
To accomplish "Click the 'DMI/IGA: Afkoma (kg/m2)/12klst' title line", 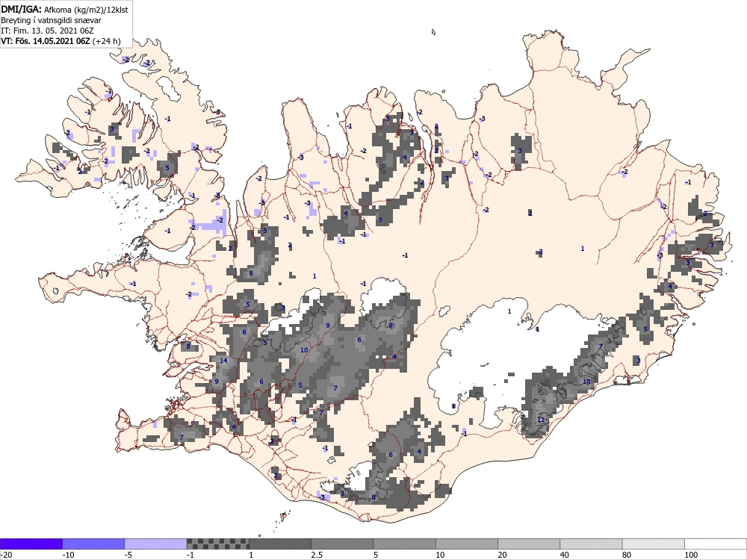I will [64, 9].
